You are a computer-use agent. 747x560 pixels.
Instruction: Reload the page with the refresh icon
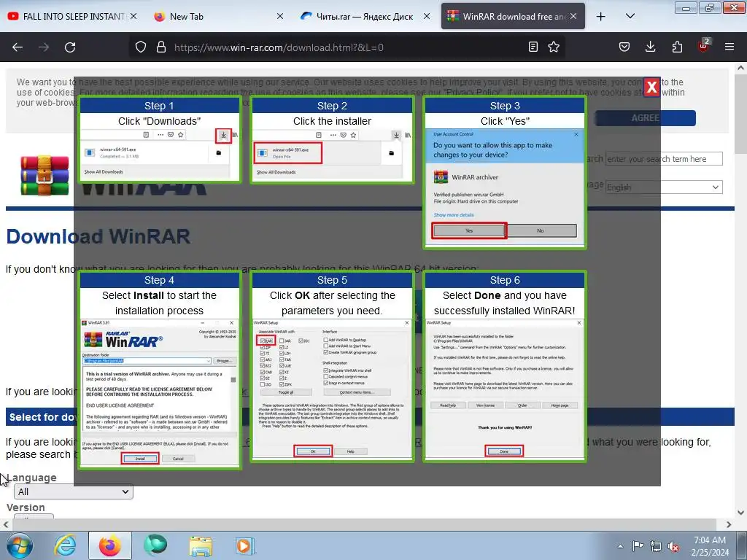(70, 47)
